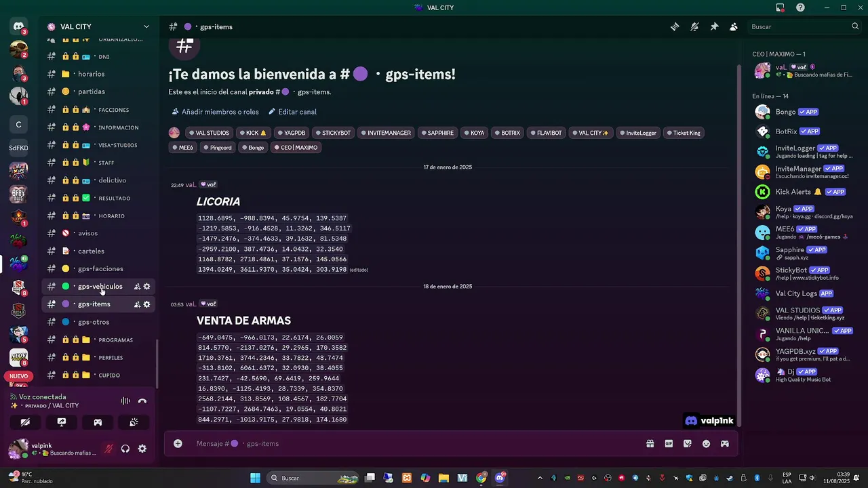Open valpink user status panel
The height and width of the screenshot is (488, 868).
[54, 449]
